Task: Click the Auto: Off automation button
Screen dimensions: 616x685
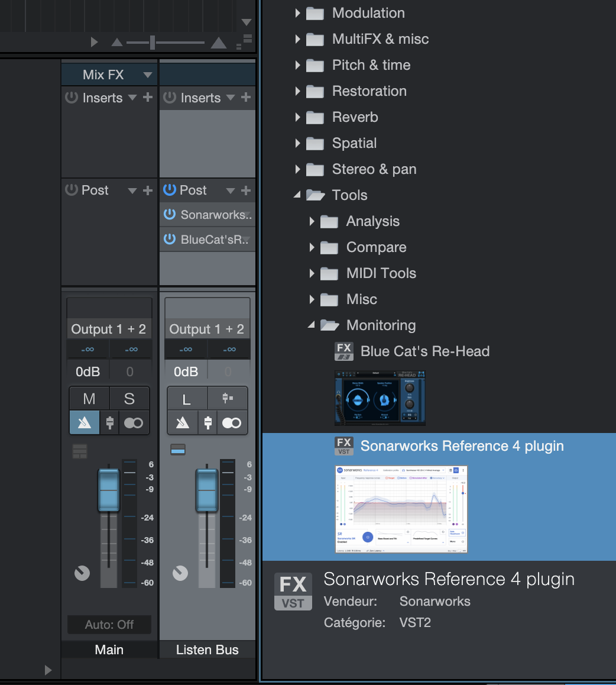Action: (x=109, y=625)
